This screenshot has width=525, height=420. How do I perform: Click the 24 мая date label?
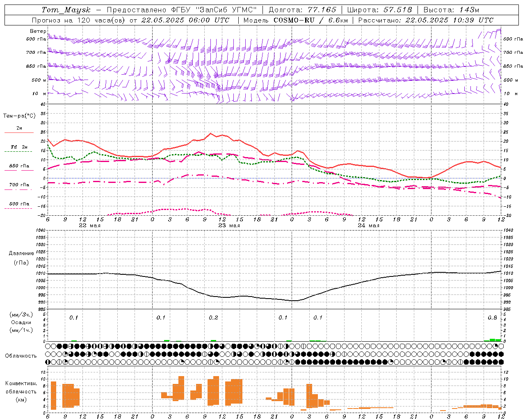tap(368, 225)
